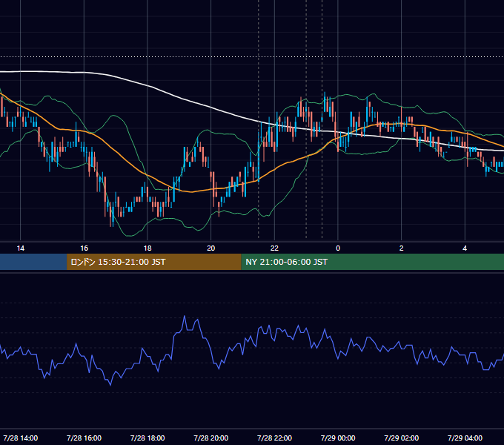Click the 7/29 02:00 timestamp label
This screenshot has width=504, height=445.
point(402,438)
